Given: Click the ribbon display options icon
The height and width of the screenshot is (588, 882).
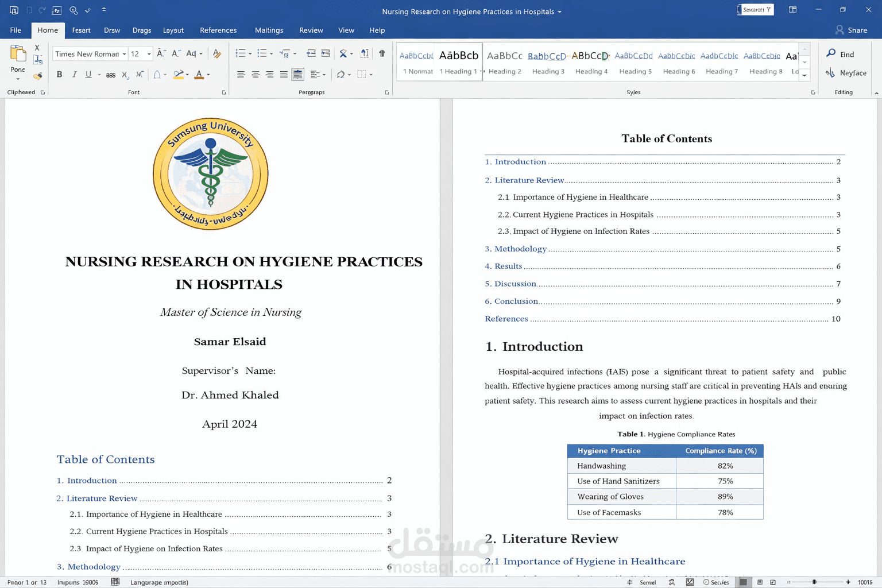Looking at the screenshot, I should click(792, 10).
